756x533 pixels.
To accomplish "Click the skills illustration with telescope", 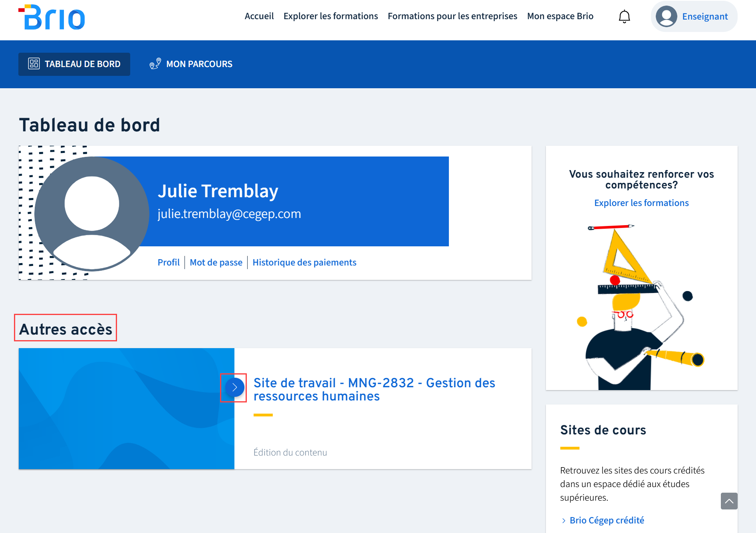I will pos(641,307).
